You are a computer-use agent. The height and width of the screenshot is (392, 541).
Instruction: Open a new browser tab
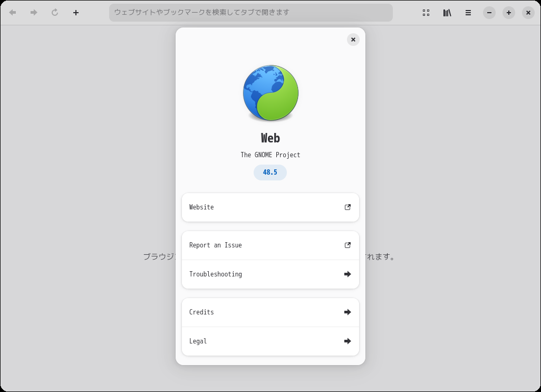click(75, 13)
